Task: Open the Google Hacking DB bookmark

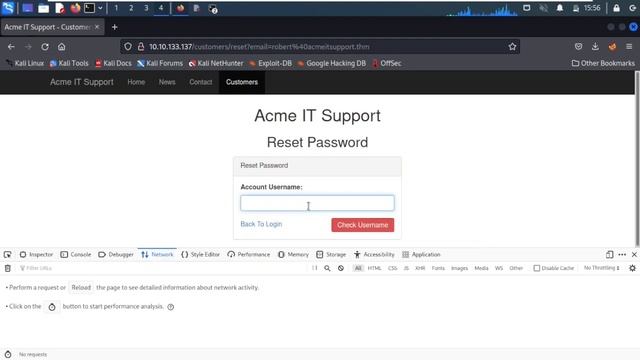Action: click(331, 63)
